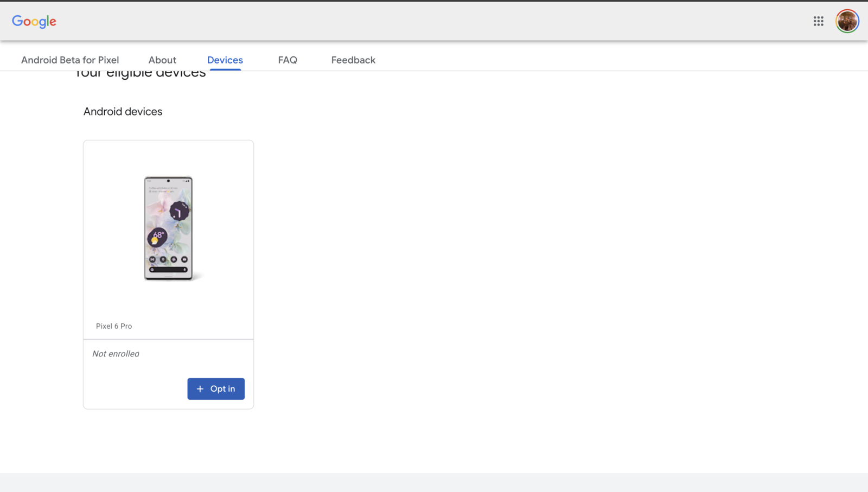
Task: Click the plus icon inside the Opt in button
Action: click(x=201, y=389)
